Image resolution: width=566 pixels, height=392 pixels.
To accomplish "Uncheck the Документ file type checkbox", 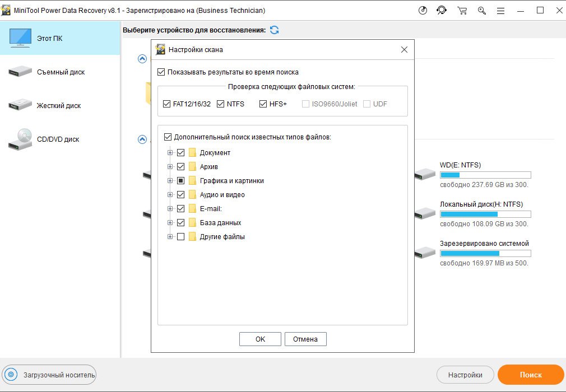I will click(181, 152).
